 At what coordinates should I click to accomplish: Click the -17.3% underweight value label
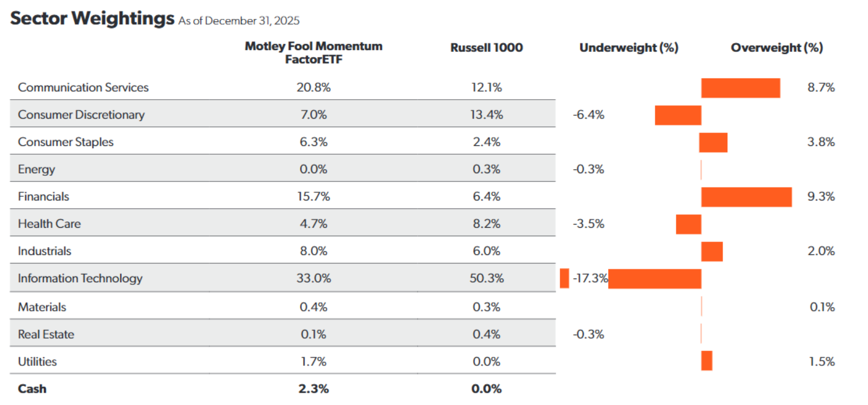pyautogui.click(x=590, y=278)
